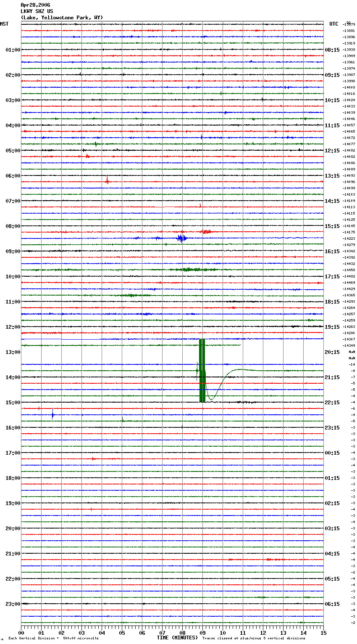
Task: Click the large clipped green spike event
Action: coord(202,370)
